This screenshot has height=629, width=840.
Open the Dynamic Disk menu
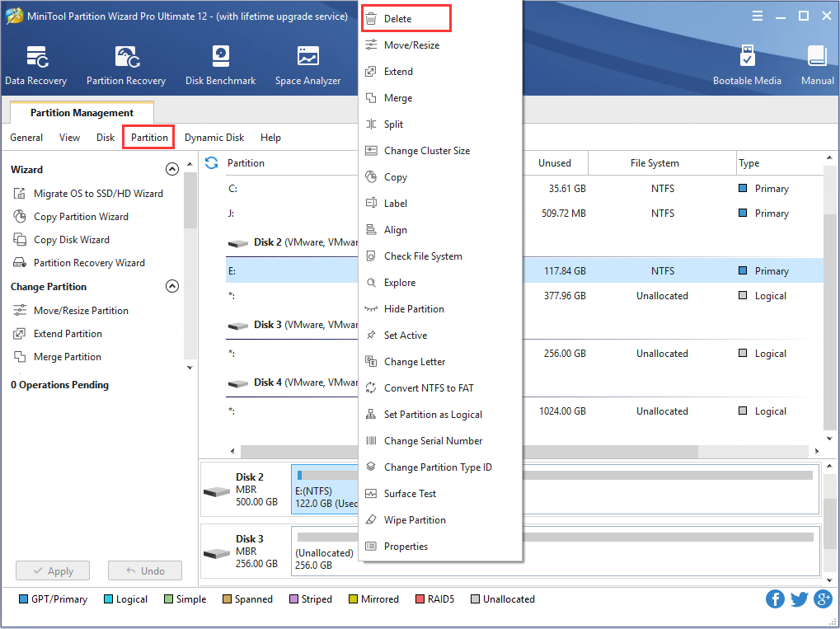click(x=214, y=138)
